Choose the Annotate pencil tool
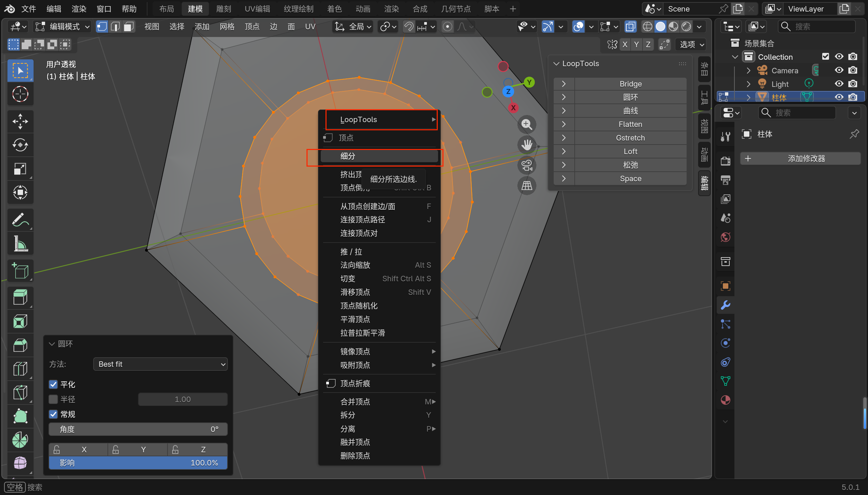 tap(20, 220)
